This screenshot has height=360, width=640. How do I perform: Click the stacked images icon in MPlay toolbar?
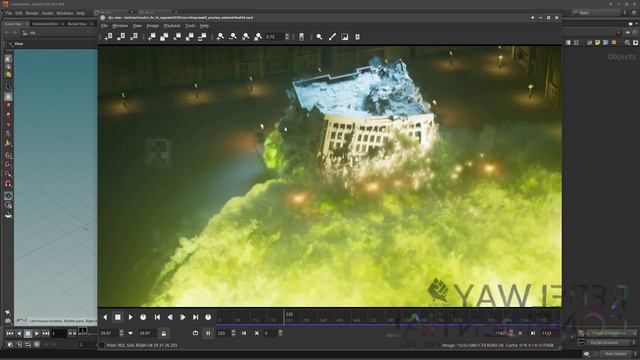[x=164, y=37]
